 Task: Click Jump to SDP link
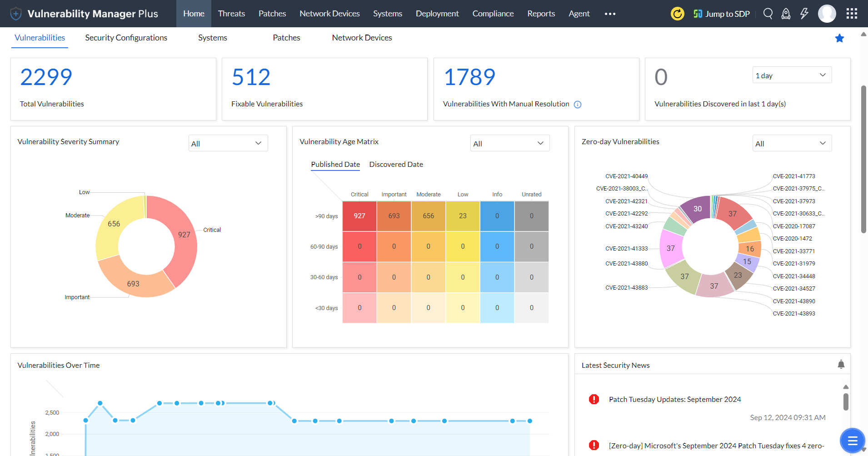pyautogui.click(x=722, y=14)
